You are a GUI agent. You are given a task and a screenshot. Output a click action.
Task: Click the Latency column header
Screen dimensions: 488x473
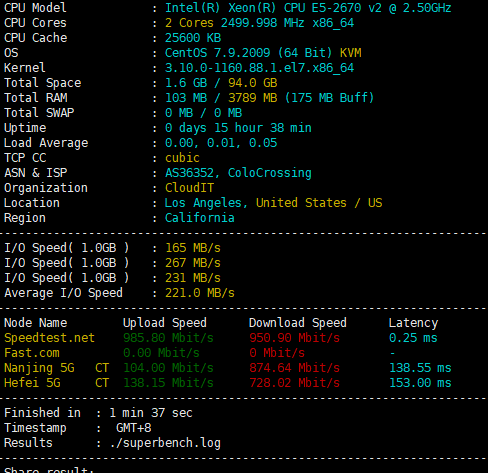coord(413,323)
